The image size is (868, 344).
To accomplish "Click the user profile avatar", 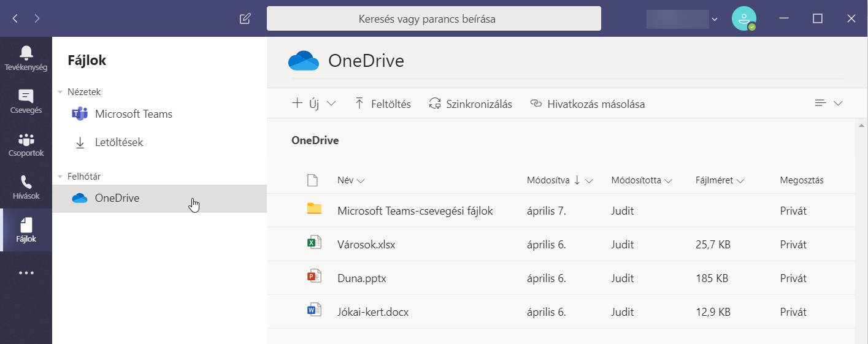I will 743,18.
